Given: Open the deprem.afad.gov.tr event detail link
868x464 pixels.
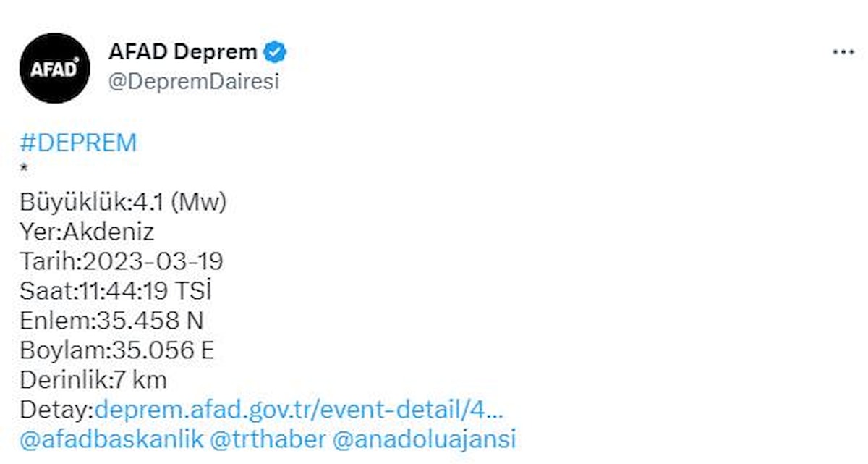Looking at the screenshot, I should (298, 410).
